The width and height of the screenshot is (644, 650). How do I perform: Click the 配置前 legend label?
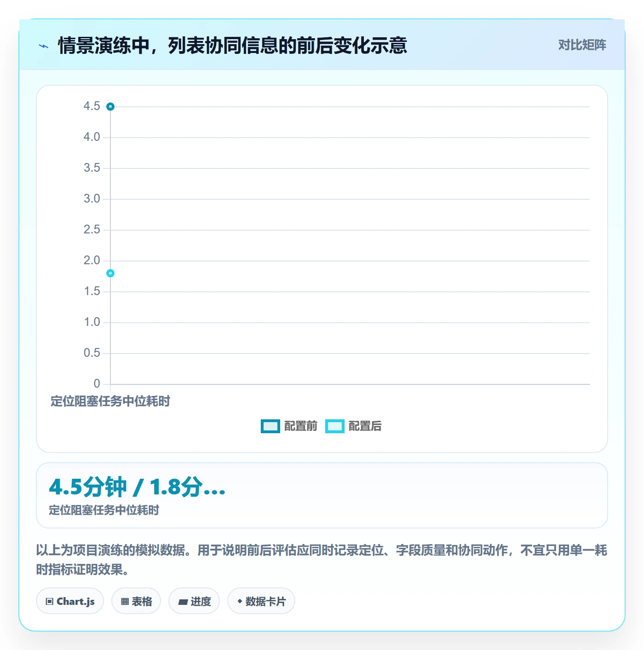(x=300, y=426)
